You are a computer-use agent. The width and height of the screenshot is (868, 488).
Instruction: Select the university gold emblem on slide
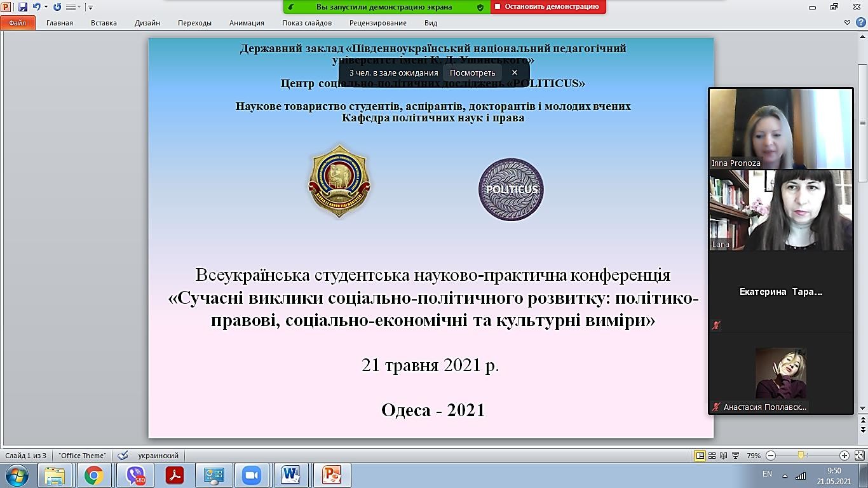[x=339, y=181]
